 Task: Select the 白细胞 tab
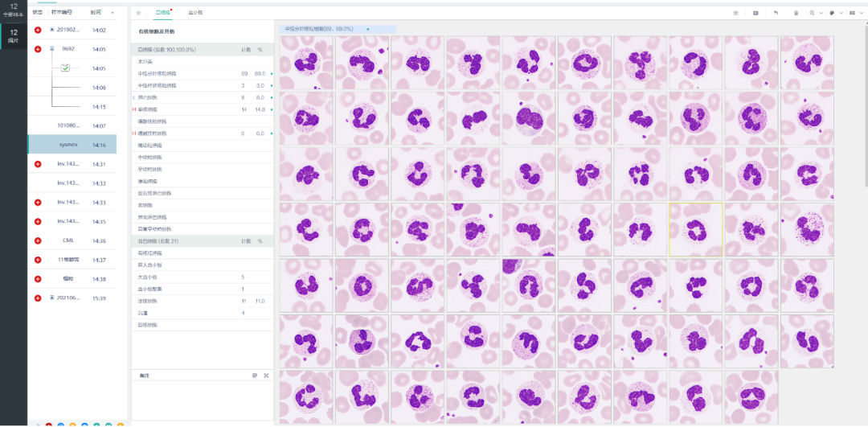[x=162, y=13]
